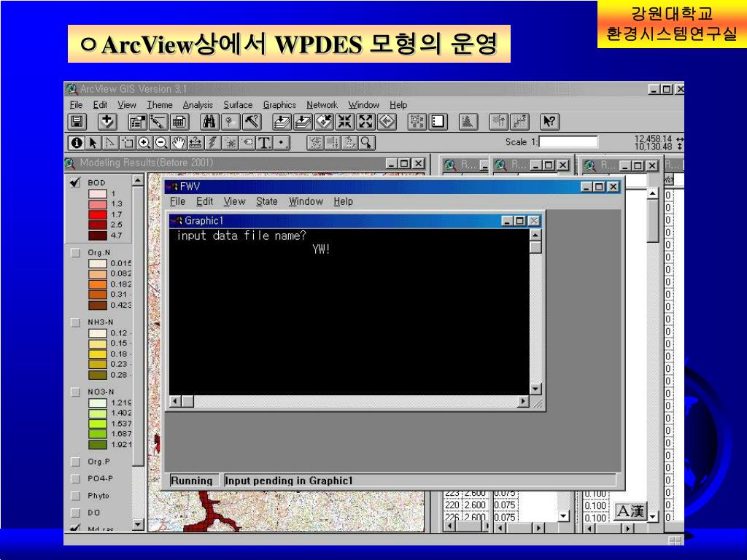Click the Add Theme icon
This screenshot has width=747, height=560.
pyautogui.click(x=107, y=122)
